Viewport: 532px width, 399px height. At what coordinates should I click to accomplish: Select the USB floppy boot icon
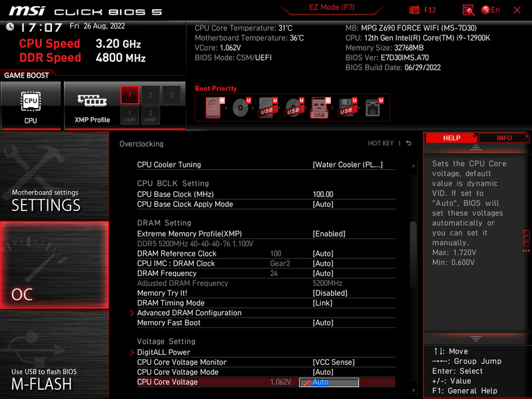tap(347, 107)
